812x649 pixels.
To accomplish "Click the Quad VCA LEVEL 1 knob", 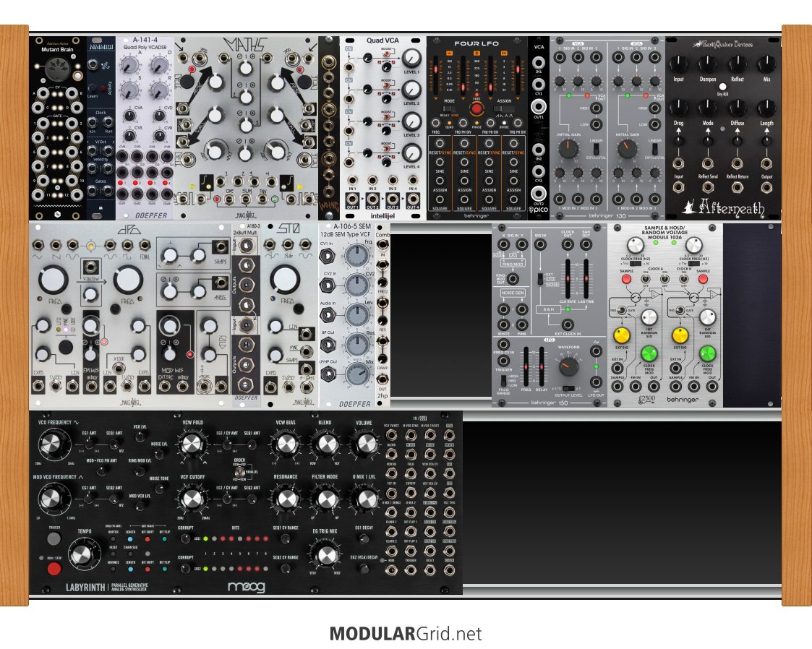I will (x=411, y=58).
